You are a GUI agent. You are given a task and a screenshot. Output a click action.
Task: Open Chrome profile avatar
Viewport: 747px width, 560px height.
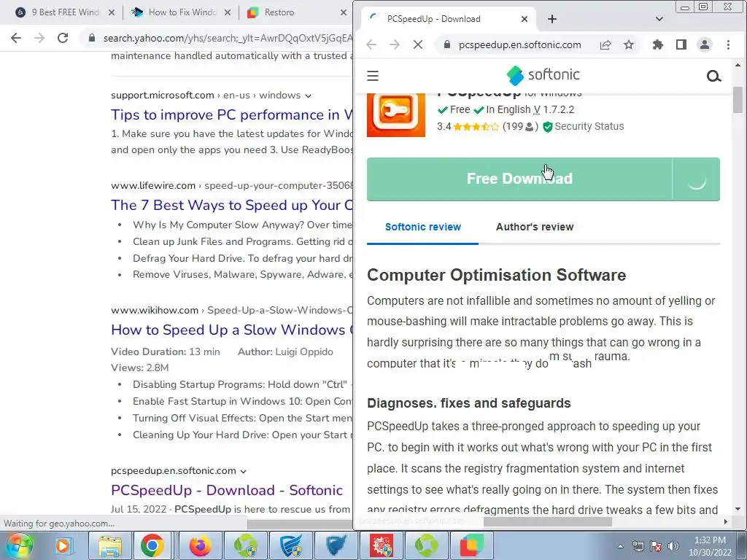coord(705,44)
